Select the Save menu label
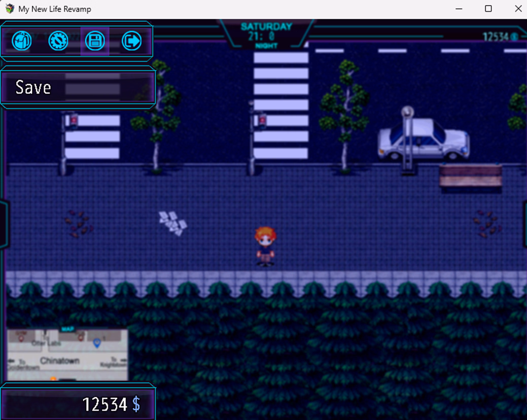 33,88
